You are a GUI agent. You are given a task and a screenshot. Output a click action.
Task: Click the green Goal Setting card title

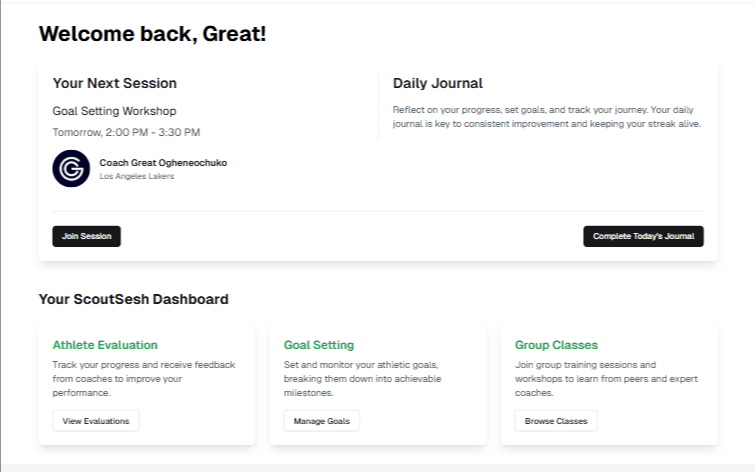319,345
